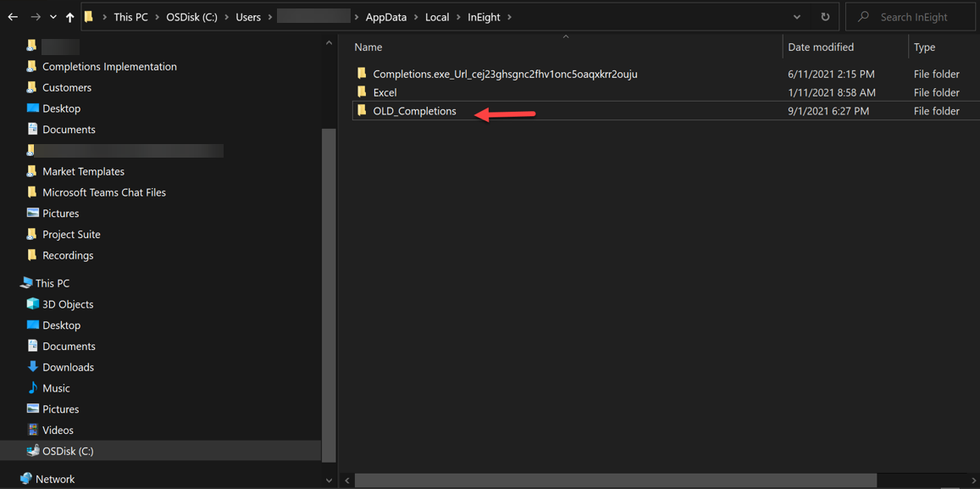Viewport: 980px width, 489px height.
Task: Click the Up one level arrow
Action: click(x=69, y=17)
